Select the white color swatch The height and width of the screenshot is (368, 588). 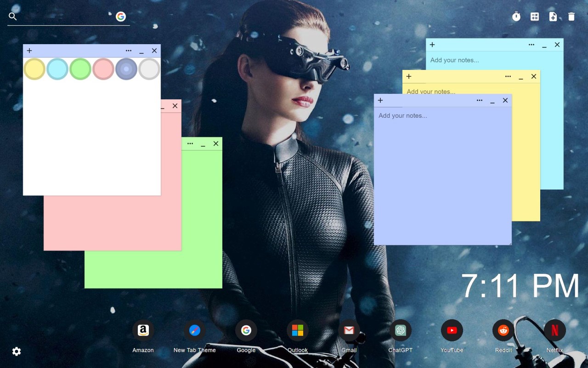point(149,69)
